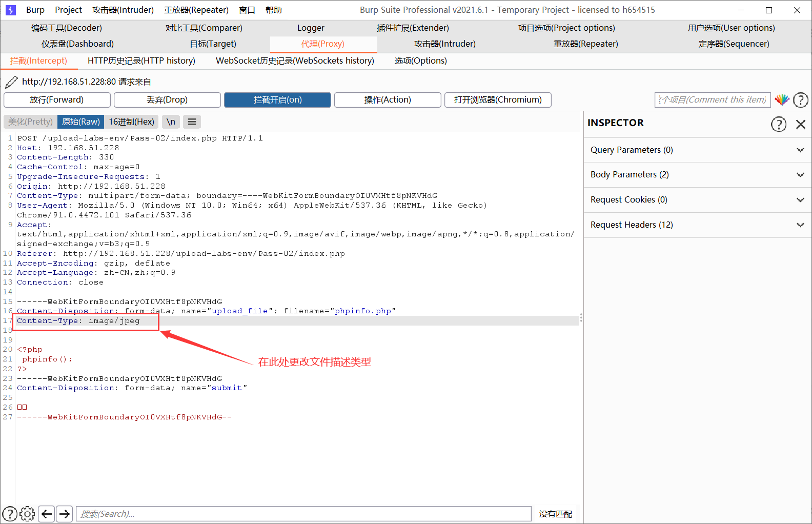
Task: Open the highlight color picker icon
Action: (782, 100)
